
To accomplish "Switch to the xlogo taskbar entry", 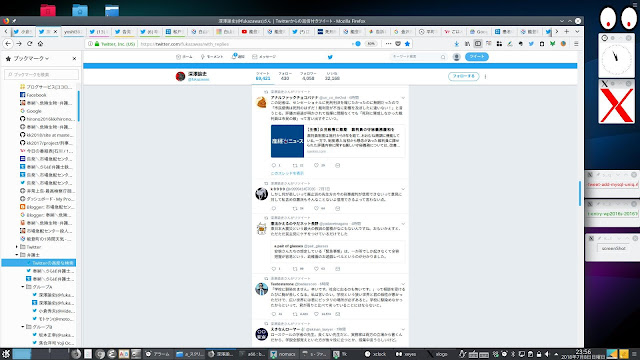I will (x=437, y=354).
